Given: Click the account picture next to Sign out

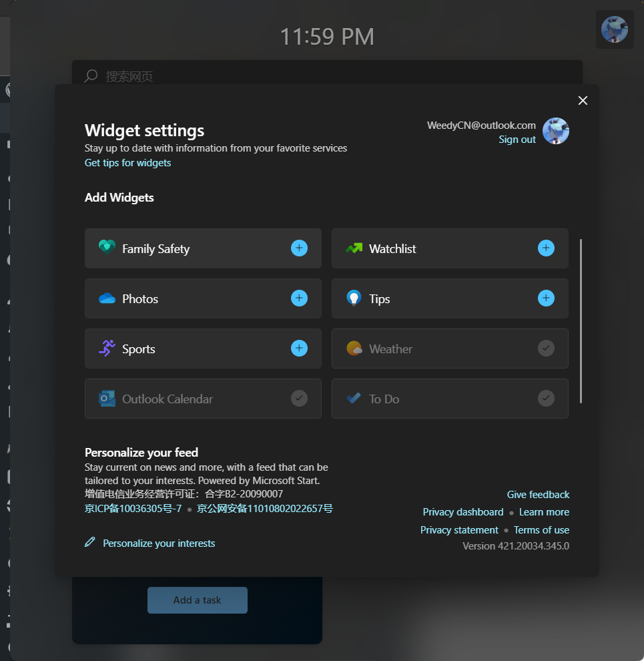Looking at the screenshot, I should coord(555,131).
